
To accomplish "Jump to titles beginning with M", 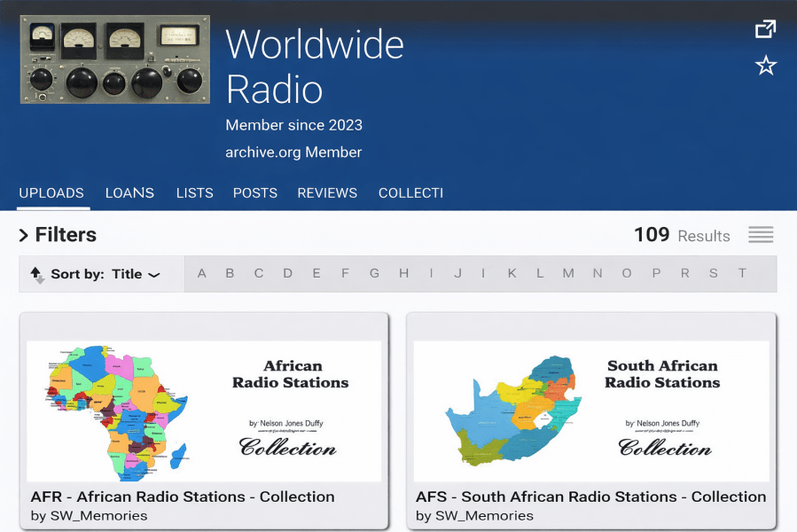I will pyautogui.click(x=567, y=273).
